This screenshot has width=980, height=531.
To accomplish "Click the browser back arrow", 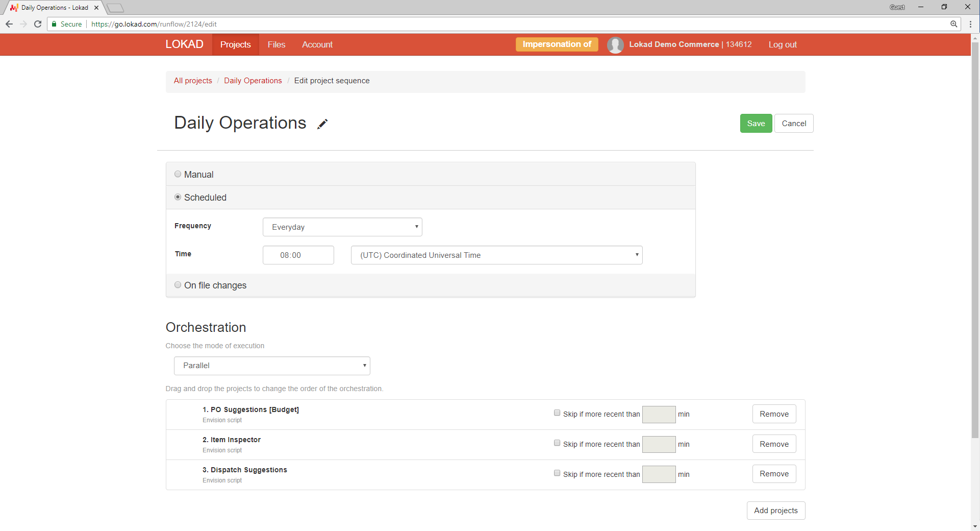I will (9, 24).
